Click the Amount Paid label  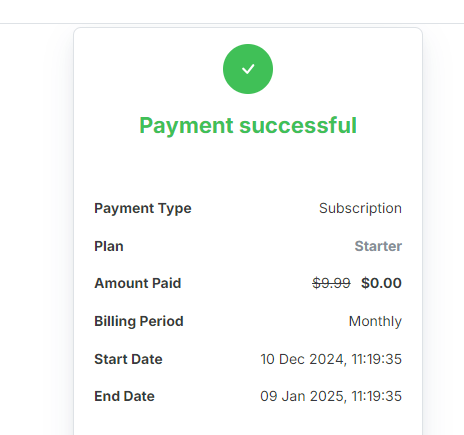click(138, 283)
